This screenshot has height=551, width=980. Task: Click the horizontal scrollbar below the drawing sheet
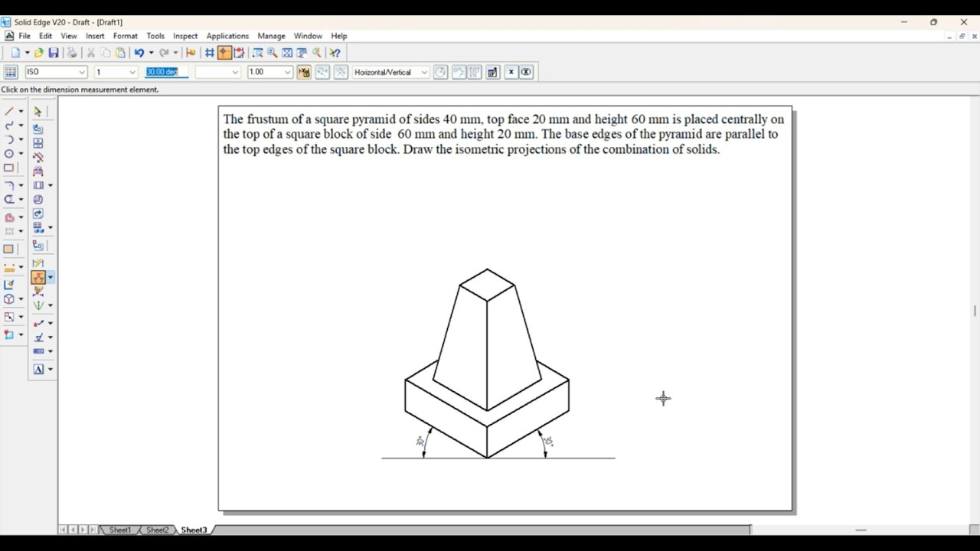coord(484,530)
